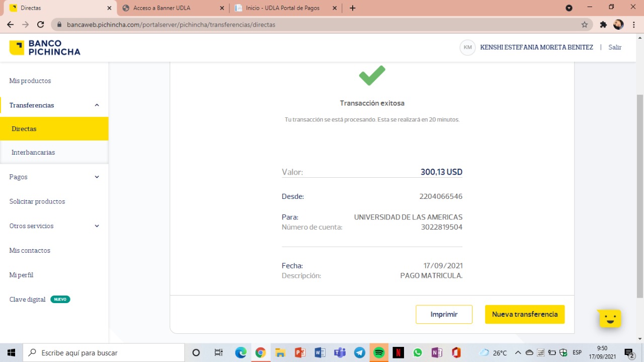Expand the Otros servicios menu section
The width and height of the screenshot is (644, 362).
pyautogui.click(x=97, y=226)
